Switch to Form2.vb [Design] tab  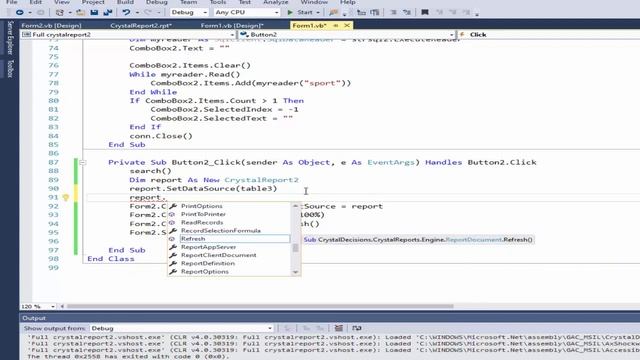[51, 25]
